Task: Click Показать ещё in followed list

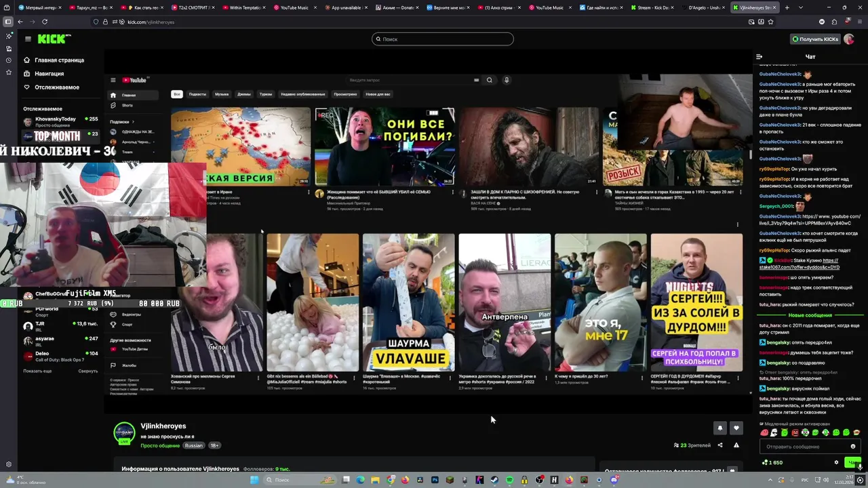Action: click(37, 371)
